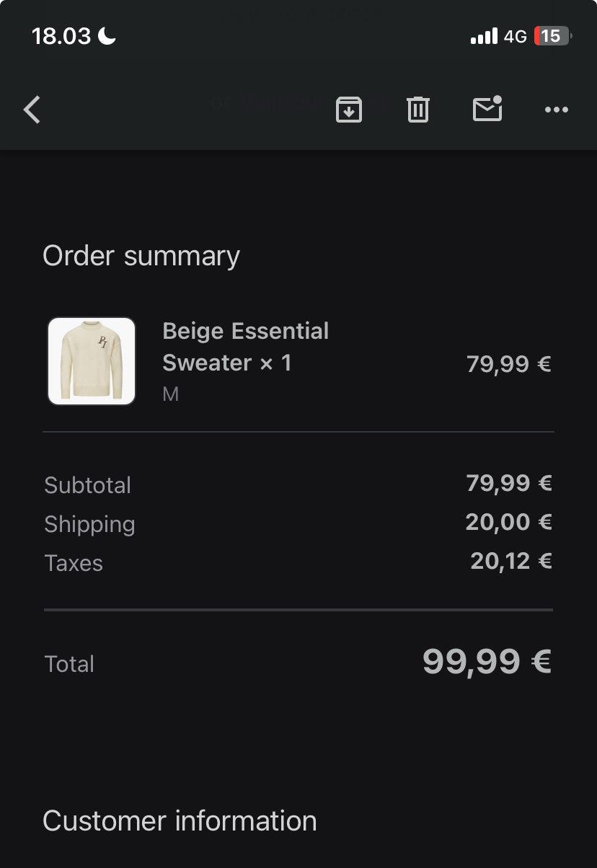Tap the 4G network label

click(515, 36)
